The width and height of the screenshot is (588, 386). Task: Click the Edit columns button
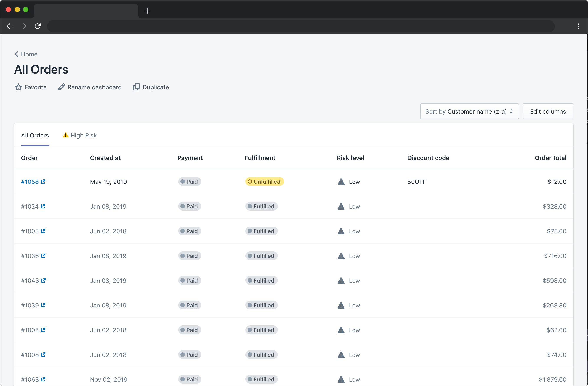(548, 111)
